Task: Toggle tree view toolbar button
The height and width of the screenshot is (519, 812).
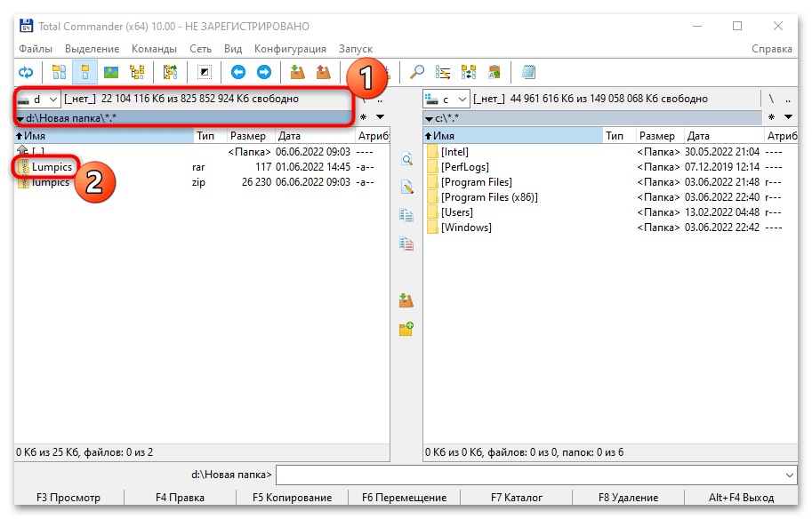Action: (x=137, y=72)
